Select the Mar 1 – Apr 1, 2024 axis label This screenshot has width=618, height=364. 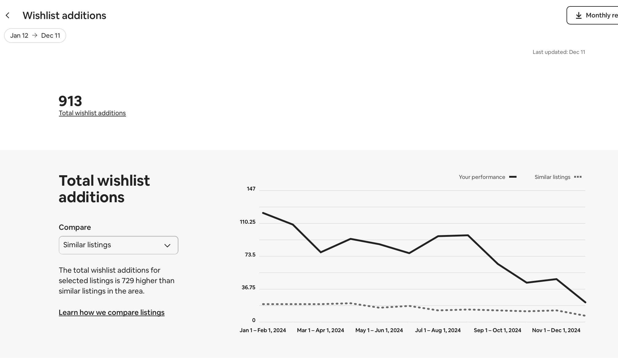click(x=320, y=330)
